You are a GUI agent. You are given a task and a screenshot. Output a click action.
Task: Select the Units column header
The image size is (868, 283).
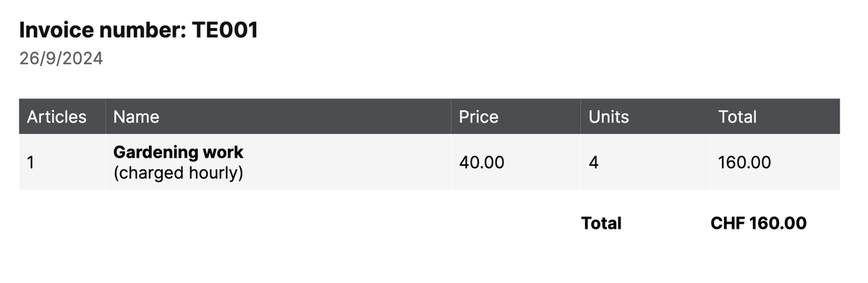pos(609,117)
